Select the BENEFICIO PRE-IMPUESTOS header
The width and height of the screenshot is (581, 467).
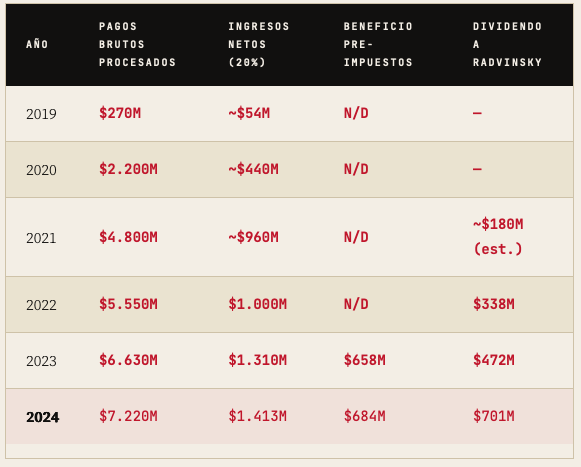pyautogui.click(x=378, y=44)
